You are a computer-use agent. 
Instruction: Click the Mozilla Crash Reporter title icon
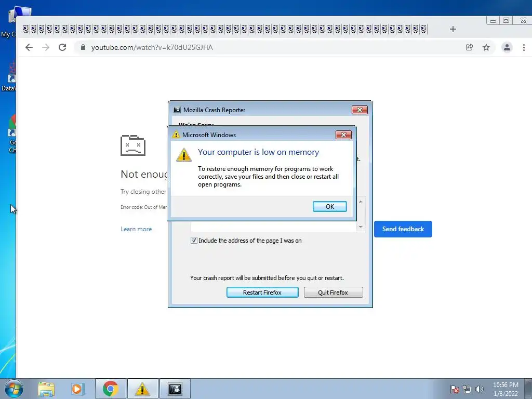(177, 110)
